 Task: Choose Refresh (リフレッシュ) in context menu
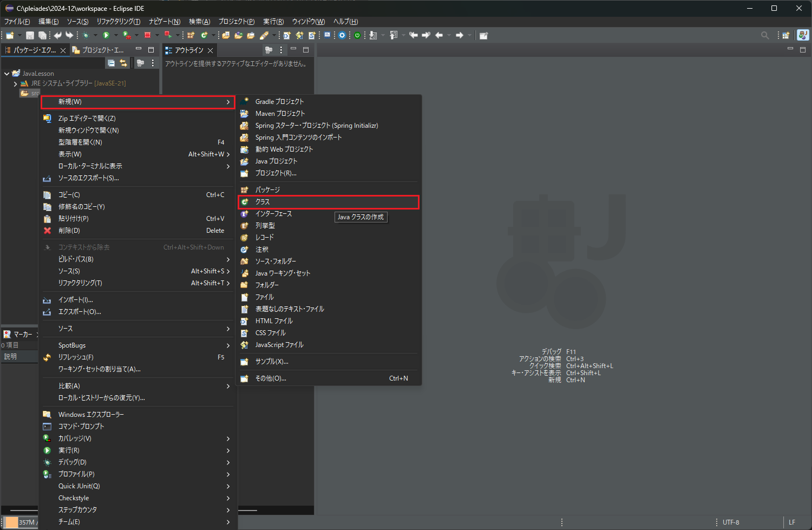(137, 357)
